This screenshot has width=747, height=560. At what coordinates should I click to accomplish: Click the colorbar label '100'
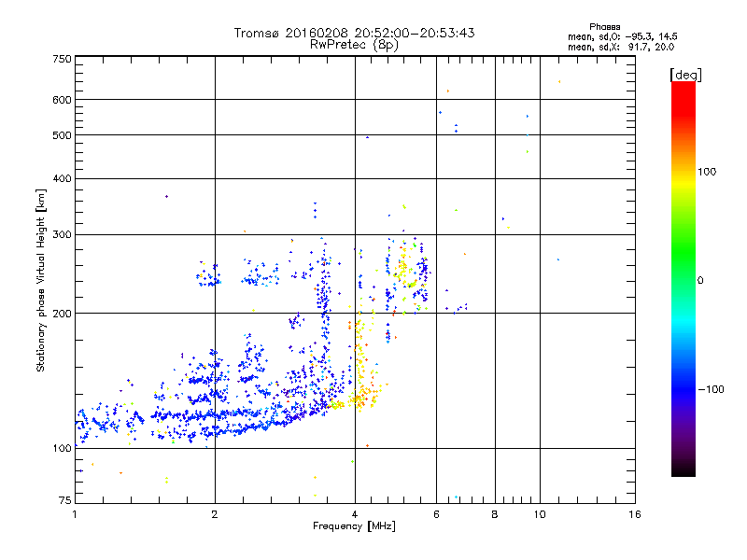(707, 172)
